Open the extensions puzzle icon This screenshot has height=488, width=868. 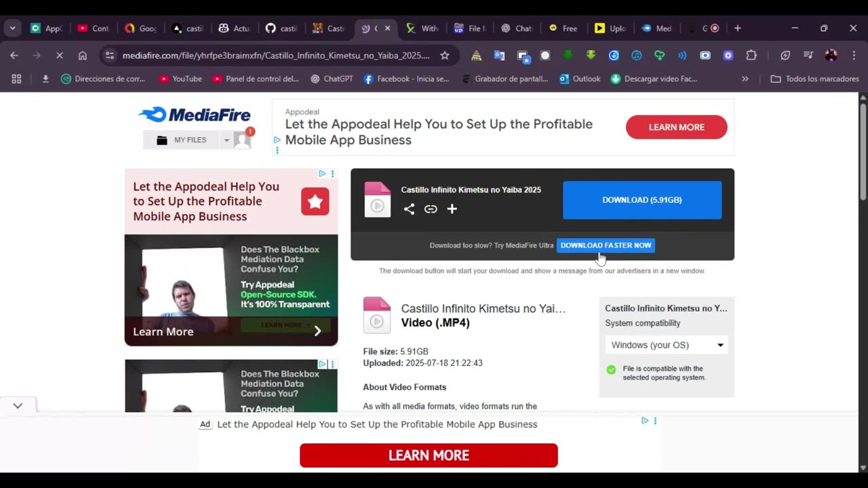(751, 56)
